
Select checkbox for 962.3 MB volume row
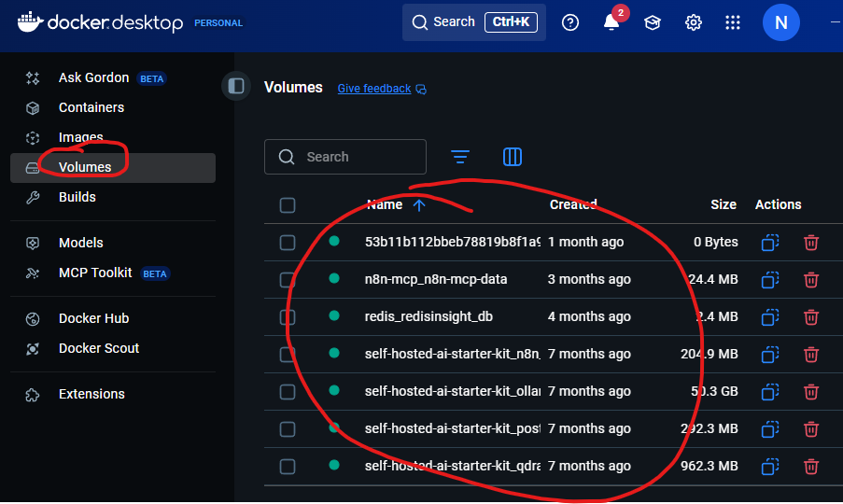pos(288,467)
